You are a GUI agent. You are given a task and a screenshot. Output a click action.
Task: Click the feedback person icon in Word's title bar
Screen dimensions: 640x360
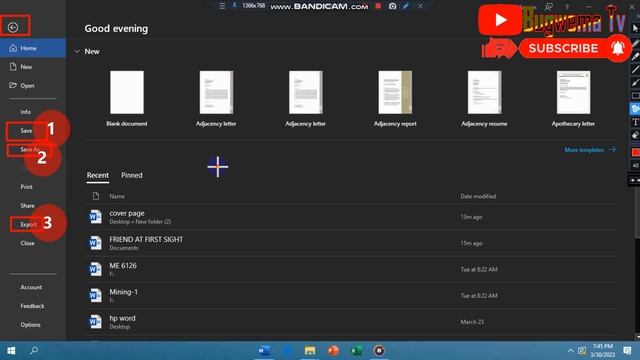tap(549, 7)
